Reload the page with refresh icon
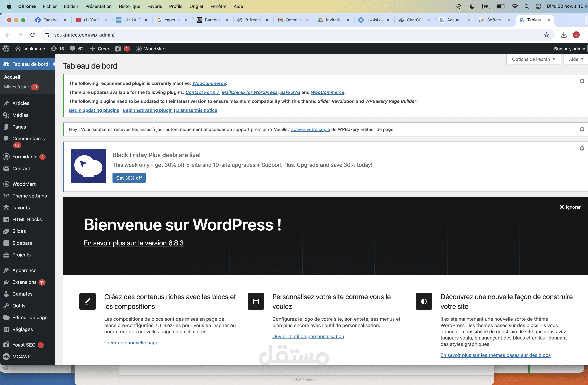Screen dimensions: 588x385 (x=32, y=35)
